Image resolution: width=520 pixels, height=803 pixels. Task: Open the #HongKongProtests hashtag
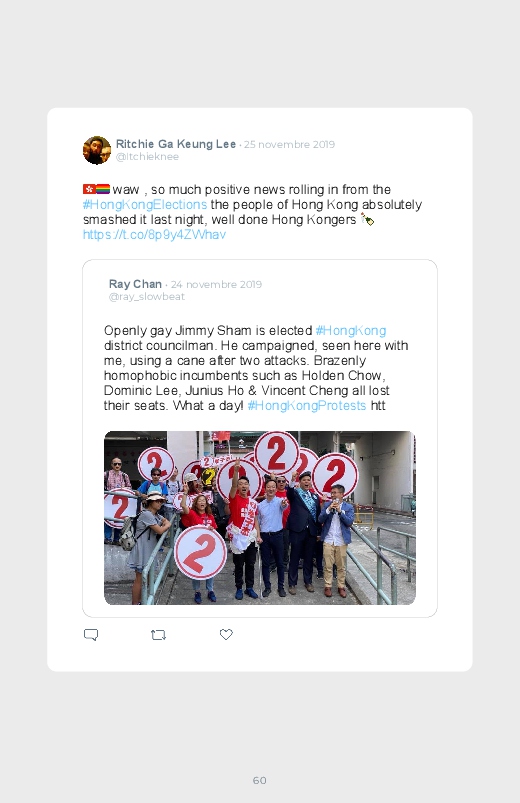307,406
